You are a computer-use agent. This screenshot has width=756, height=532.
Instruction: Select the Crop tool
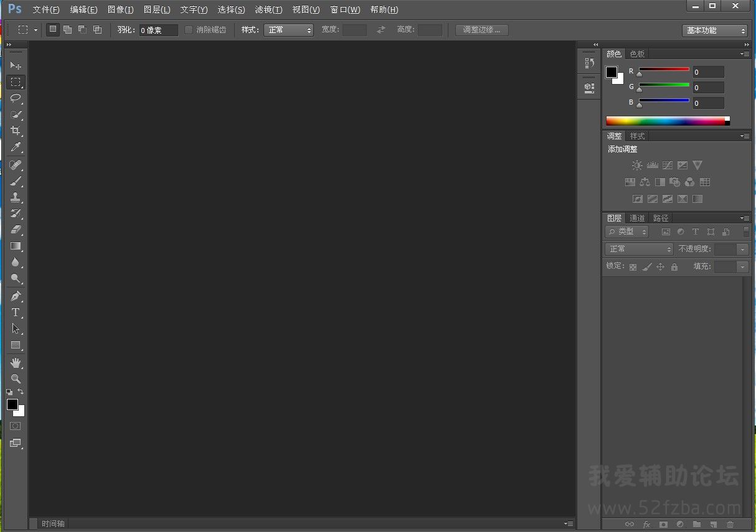tap(16, 131)
